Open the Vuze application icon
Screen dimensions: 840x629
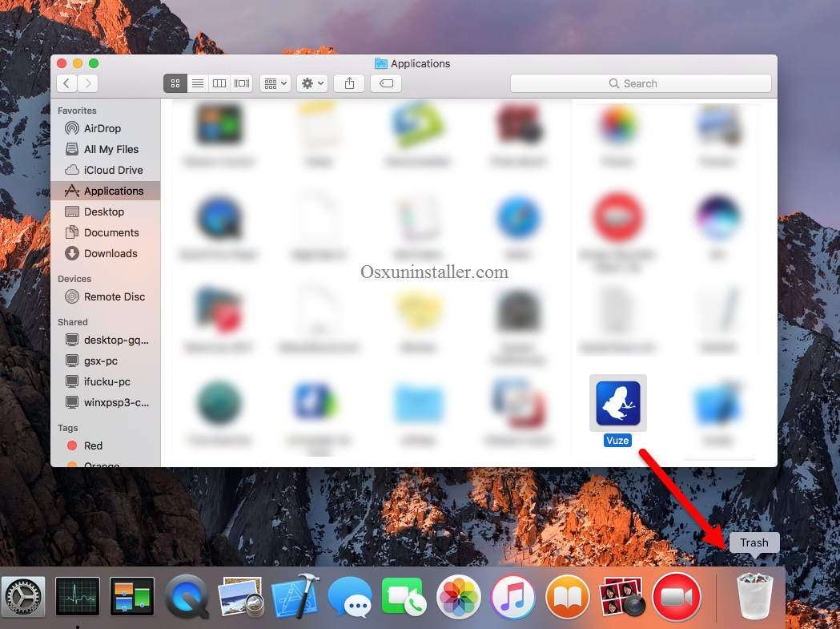[x=617, y=402]
